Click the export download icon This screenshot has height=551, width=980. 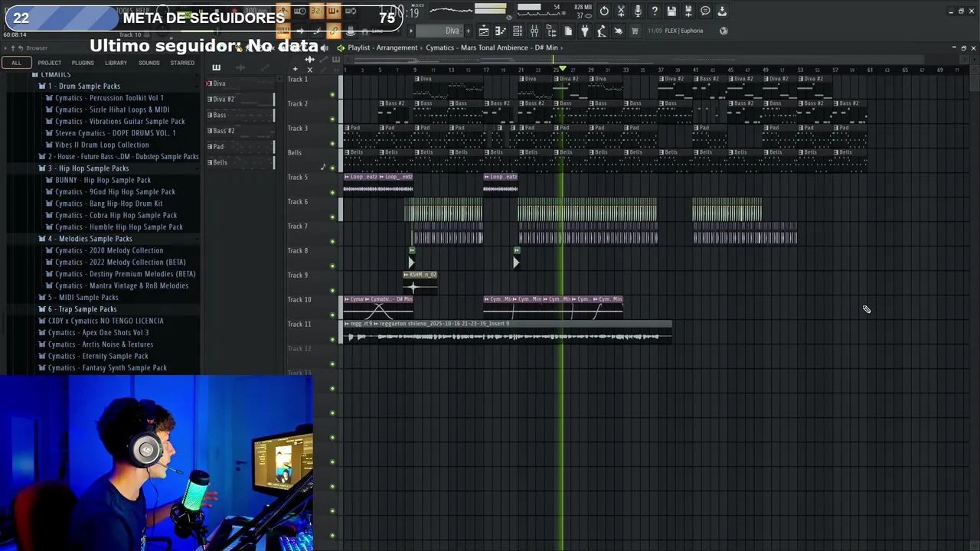pyautogui.click(x=722, y=11)
